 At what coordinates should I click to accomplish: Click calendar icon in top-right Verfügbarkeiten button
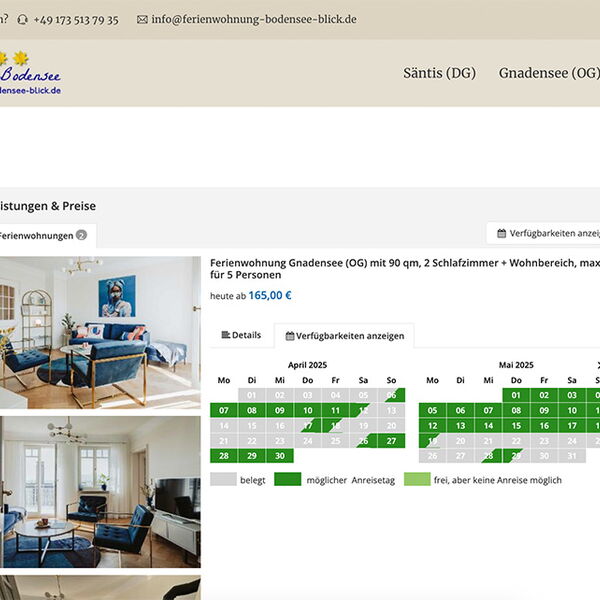(x=501, y=233)
